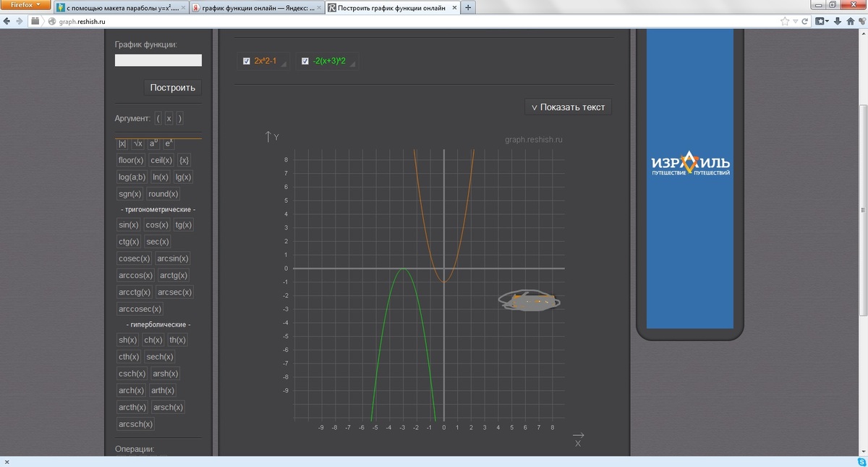Insert the closing parenthesis argument
The image size is (868, 467).
179,118
